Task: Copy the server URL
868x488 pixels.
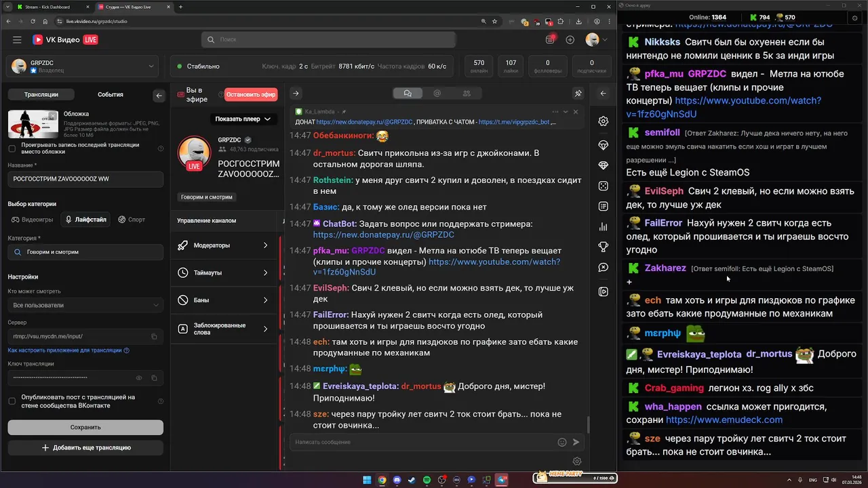Action: coord(154,336)
